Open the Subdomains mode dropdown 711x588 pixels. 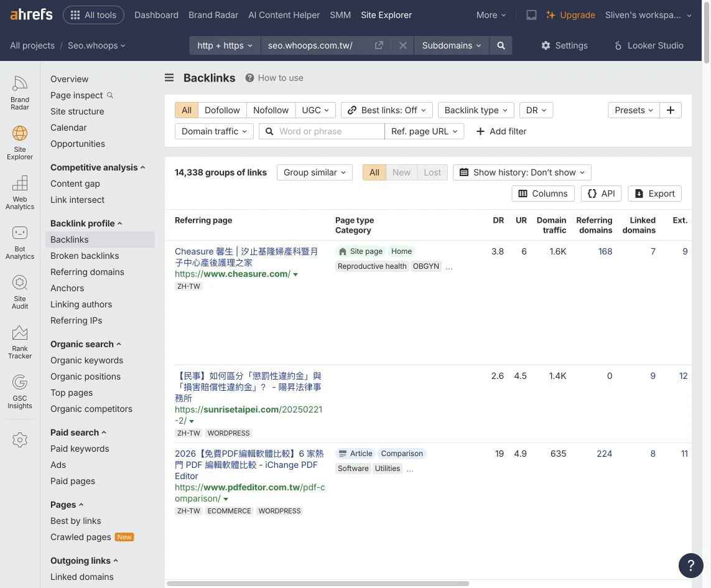tap(451, 45)
